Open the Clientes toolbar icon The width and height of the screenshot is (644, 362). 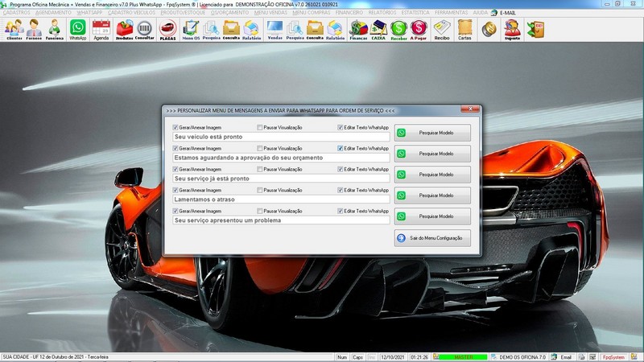[x=14, y=30]
